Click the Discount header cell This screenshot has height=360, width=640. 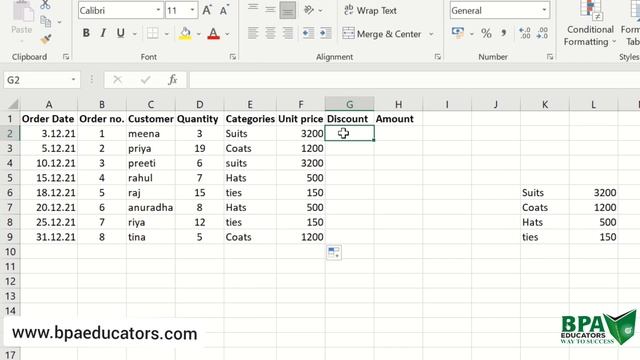coord(350,119)
